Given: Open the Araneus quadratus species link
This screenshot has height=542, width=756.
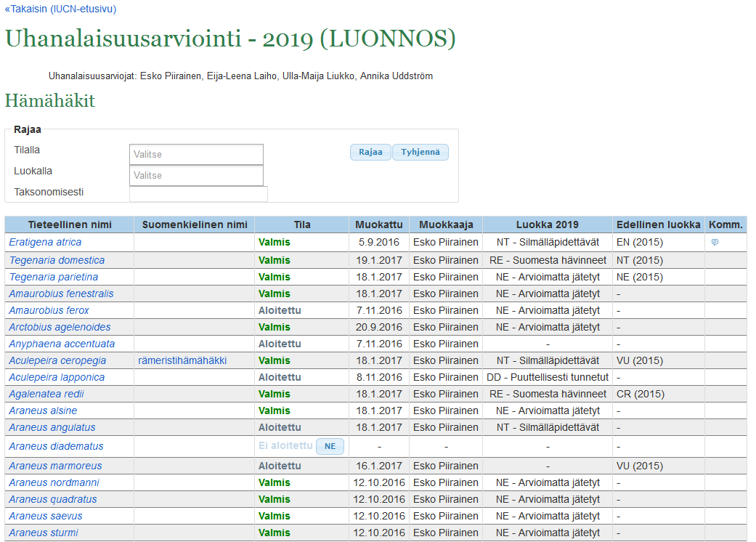Looking at the screenshot, I should pos(53,500).
